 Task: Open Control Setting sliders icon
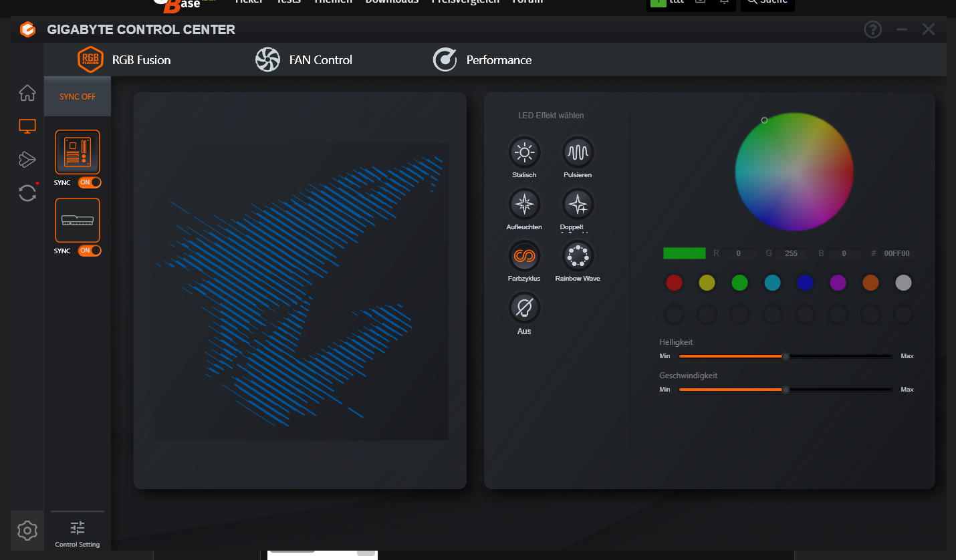point(78,528)
